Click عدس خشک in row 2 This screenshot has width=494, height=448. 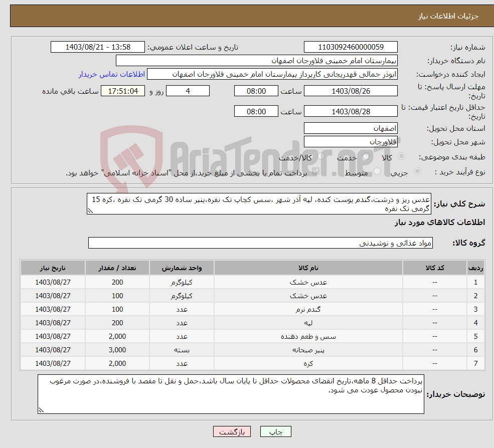click(308, 296)
